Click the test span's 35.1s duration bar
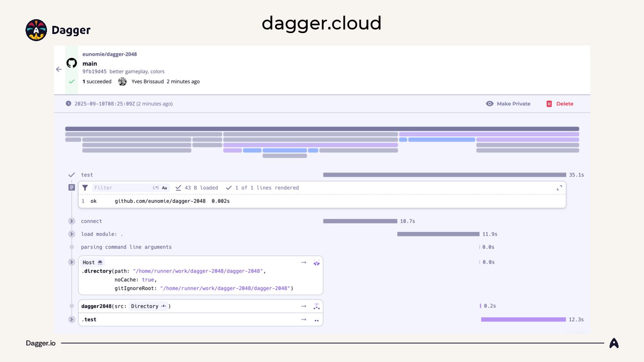This screenshot has height=362, width=644. [x=445, y=175]
